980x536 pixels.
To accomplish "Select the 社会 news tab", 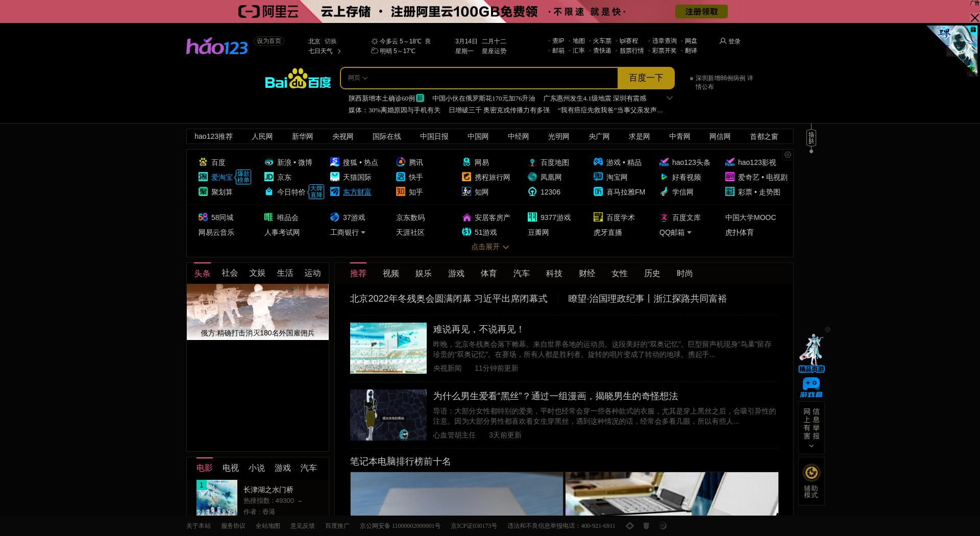I will coord(230,273).
